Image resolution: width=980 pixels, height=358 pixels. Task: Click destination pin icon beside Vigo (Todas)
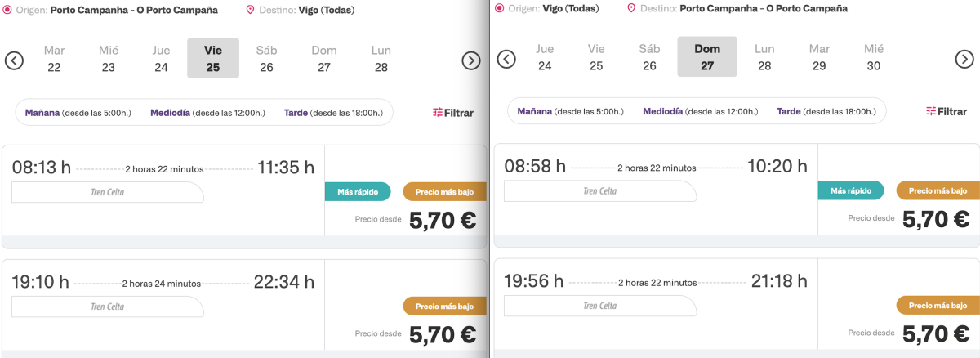tap(250, 10)
